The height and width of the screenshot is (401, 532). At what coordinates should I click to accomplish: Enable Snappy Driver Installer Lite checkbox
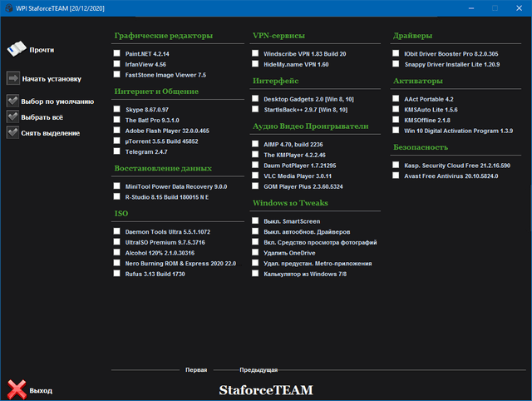point(397,64)
